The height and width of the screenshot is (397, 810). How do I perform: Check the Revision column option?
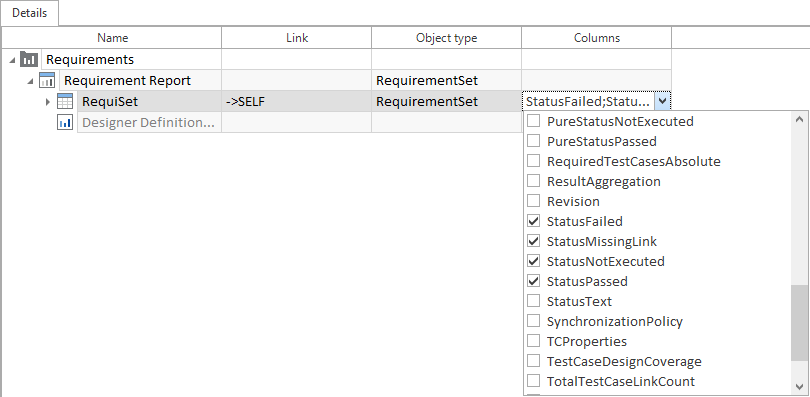click(533, 201)
